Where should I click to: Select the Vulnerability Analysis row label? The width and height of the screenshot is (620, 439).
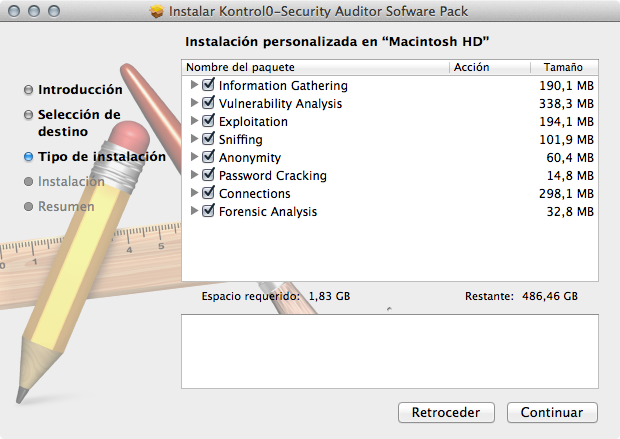click(280, 104)
